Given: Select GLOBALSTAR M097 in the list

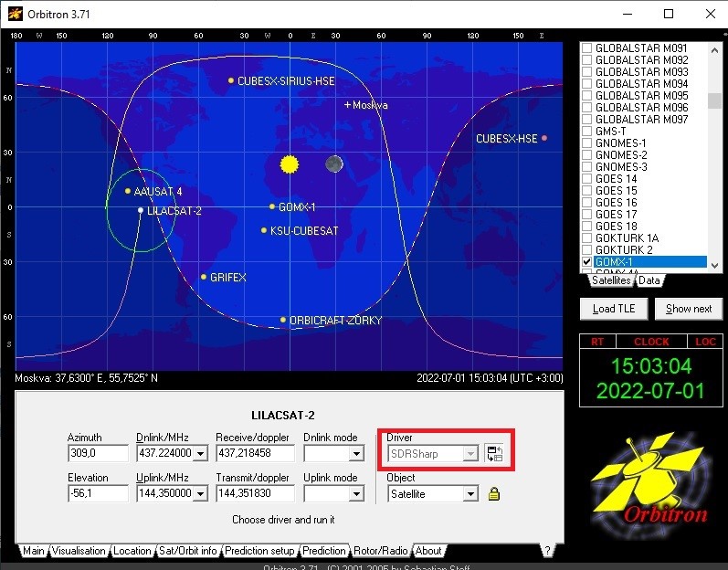Looking at the screenshot, I should click(x=641, y=120).
